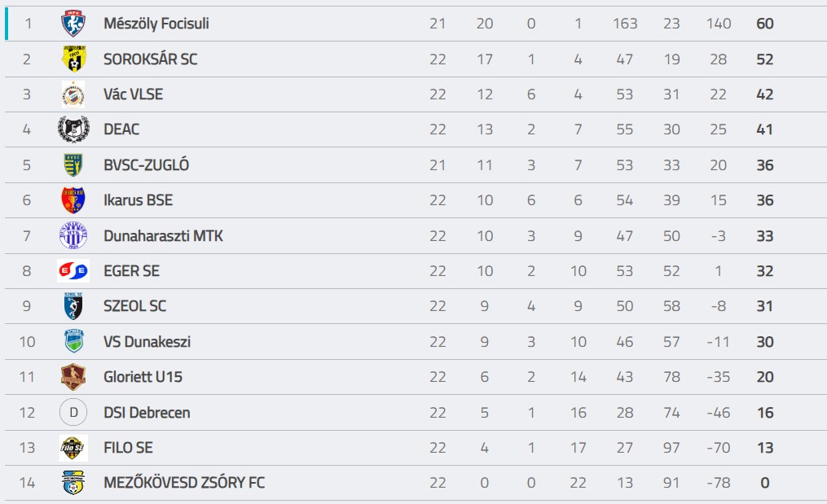The width and height of the screenshot is (827, 504).
Task: Open the SOROKSÁR SC team page
Action: coord(150,59)
